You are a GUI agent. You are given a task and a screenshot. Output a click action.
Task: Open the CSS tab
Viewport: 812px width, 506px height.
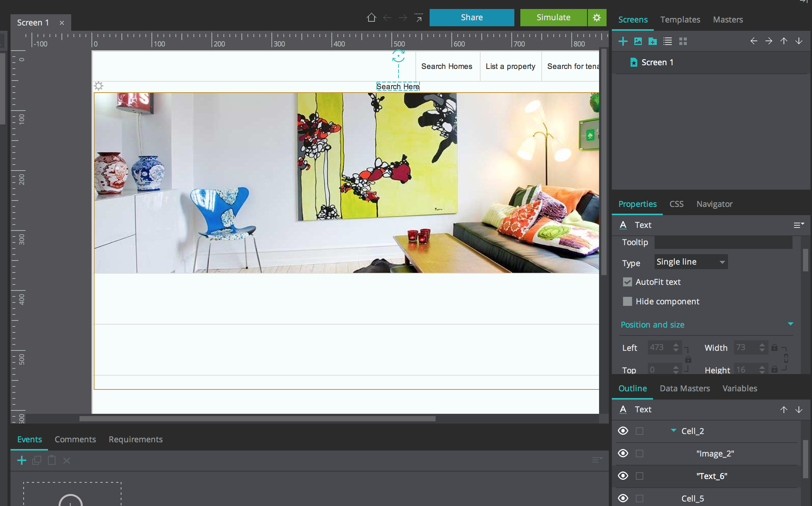676,204
